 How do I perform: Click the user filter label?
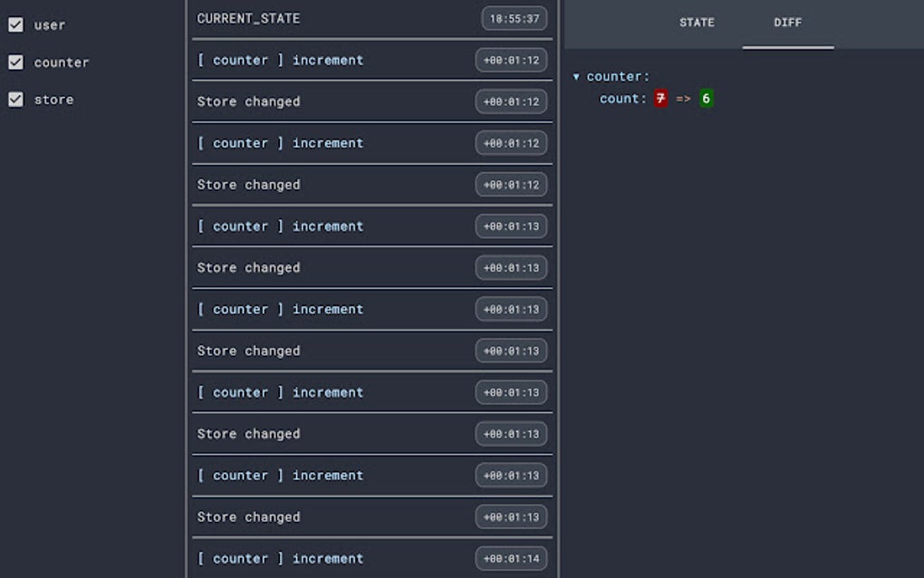[x=50, y=25]
